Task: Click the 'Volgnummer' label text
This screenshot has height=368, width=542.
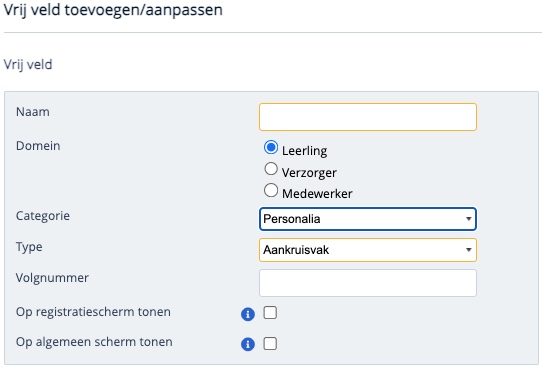Action: tap(52, 278)
